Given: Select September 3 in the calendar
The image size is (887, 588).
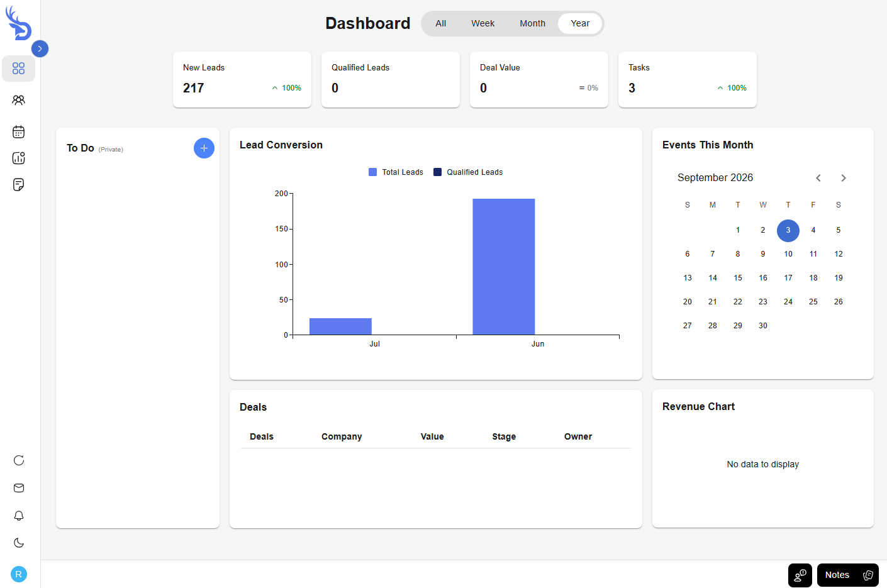Looking at the screenshot, I should click(x=788, y=230).
